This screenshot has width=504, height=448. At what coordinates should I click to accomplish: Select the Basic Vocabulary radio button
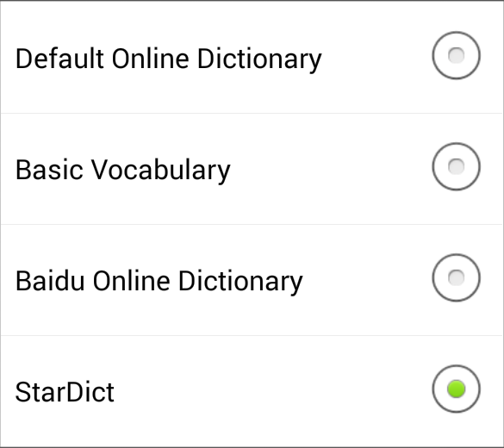(x=456, y=166)
